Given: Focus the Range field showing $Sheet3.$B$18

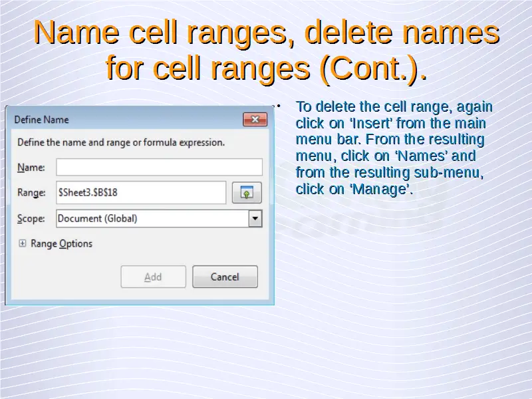Looking at the screenshot, I should (x=141, y=193).
